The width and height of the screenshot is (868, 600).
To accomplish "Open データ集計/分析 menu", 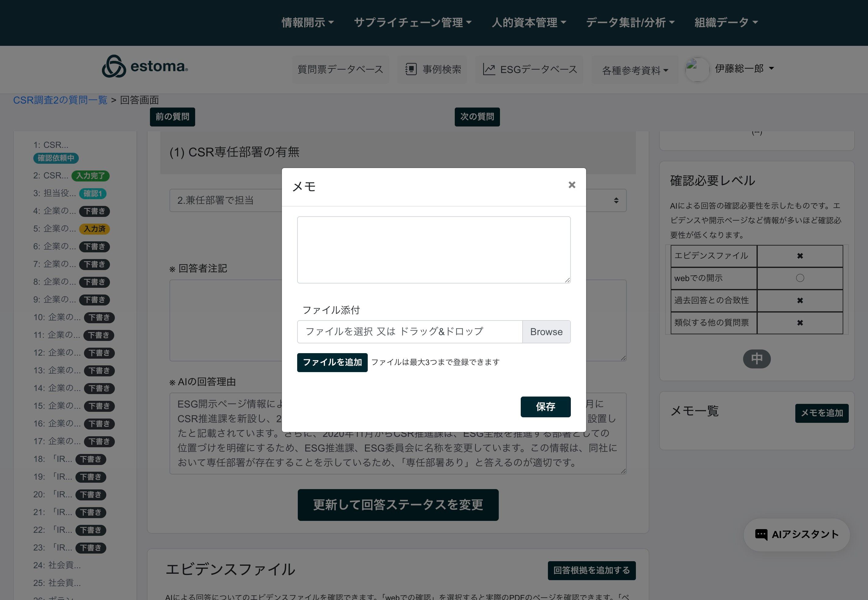I will point(630,23).
